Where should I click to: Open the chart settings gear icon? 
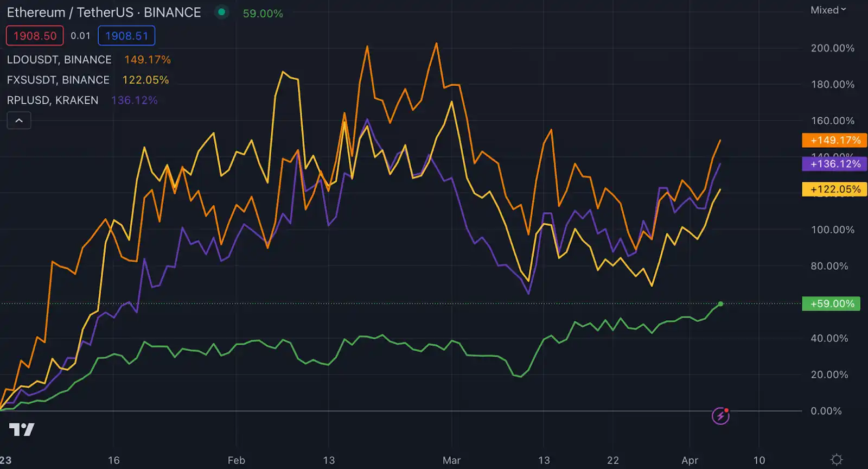point(837,460)
